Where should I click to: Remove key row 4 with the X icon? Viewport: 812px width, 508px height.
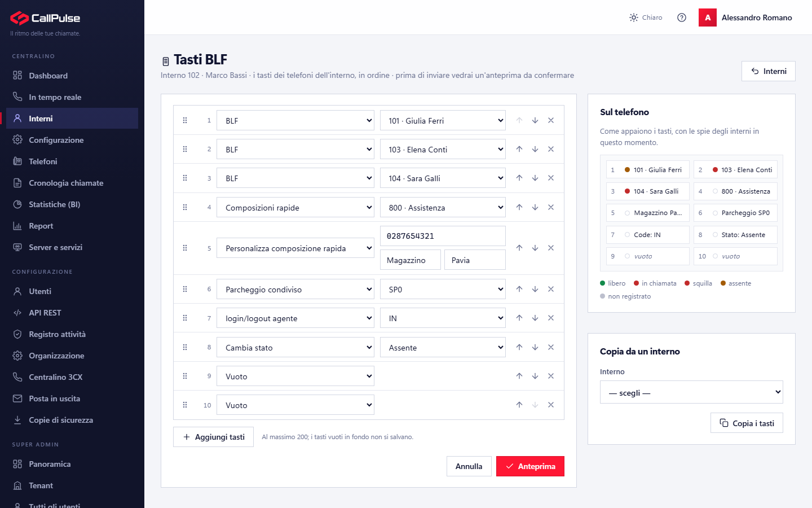pos(551,207)
